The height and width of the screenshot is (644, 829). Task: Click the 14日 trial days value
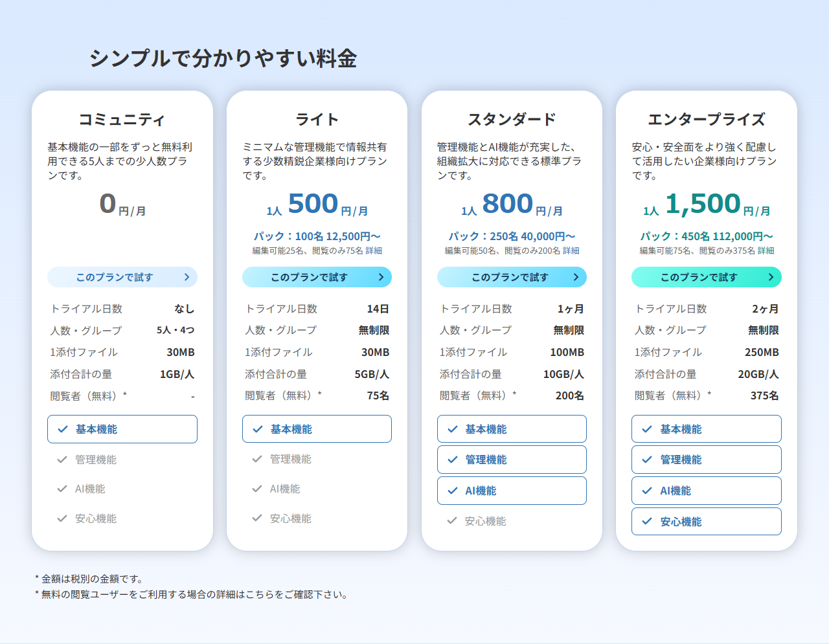click(x=378, y=309)
